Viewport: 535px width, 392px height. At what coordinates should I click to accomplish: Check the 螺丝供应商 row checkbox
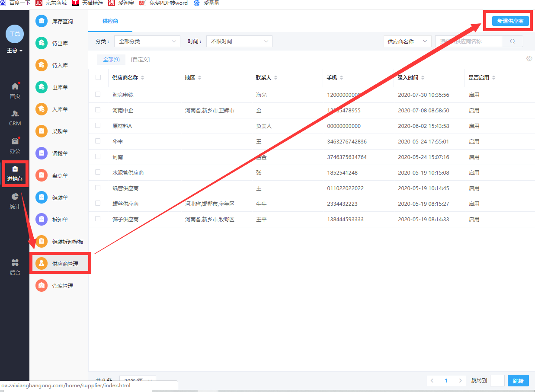[98, 203]
